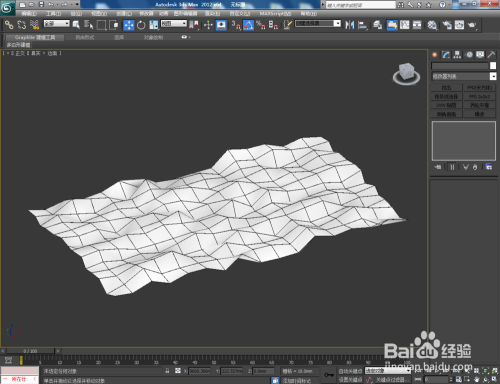Viewport: 500px width, 384px height.
Task: Open the Motion command panel tab
Action: (469, 55)
